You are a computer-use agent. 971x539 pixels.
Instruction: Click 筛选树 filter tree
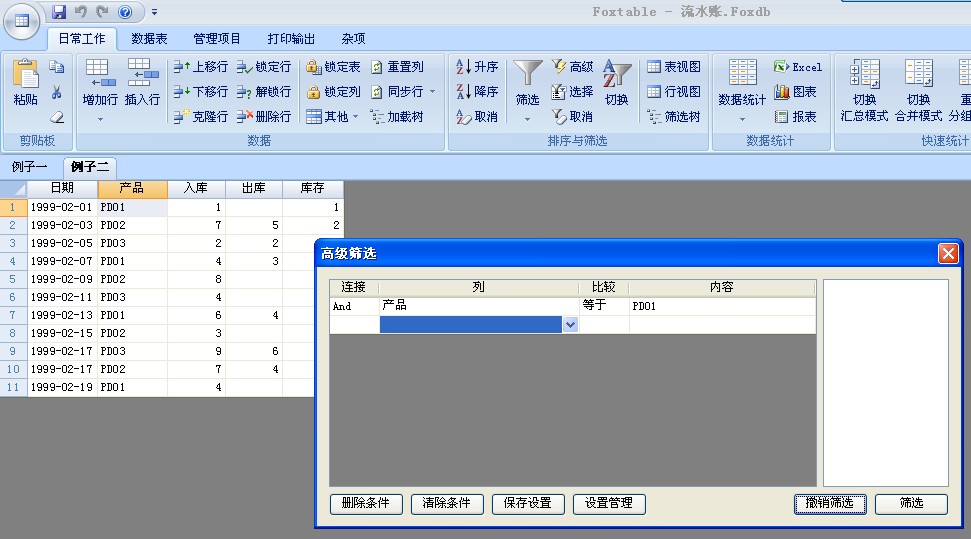tap(674, 116)
